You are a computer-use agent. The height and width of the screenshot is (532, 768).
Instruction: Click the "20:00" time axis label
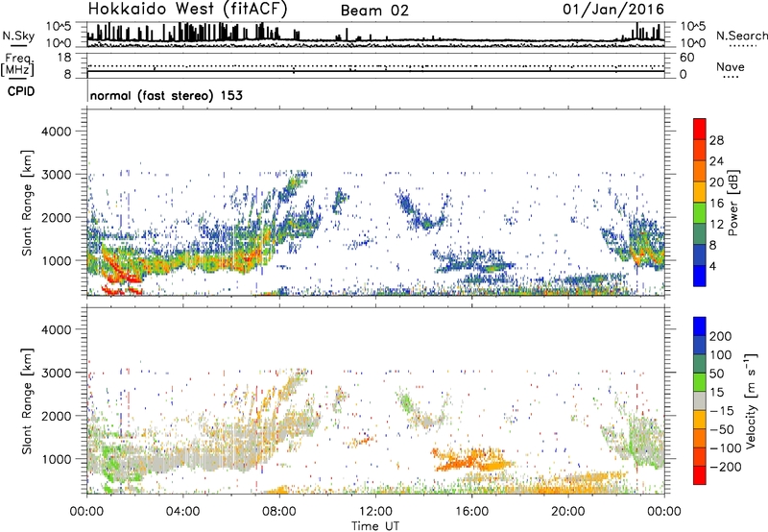click(567, 512)
